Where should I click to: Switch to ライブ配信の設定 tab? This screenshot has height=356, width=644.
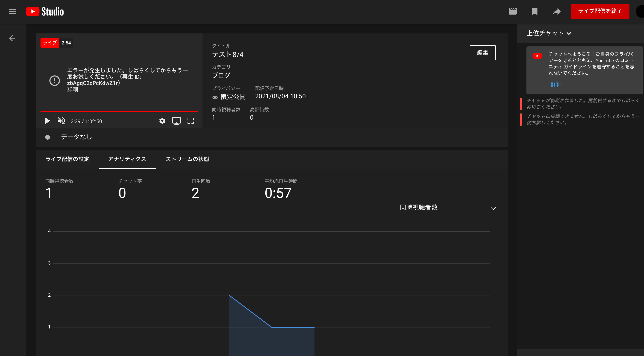point(67,159)
